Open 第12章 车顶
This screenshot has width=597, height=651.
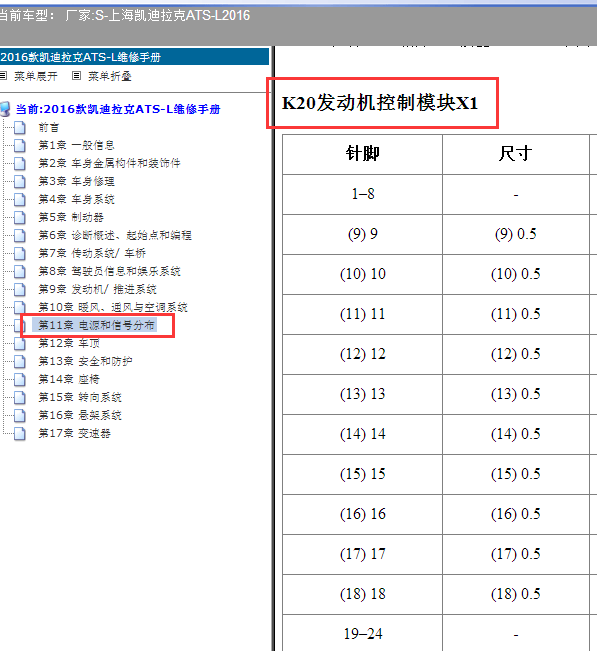pos(69,343)
